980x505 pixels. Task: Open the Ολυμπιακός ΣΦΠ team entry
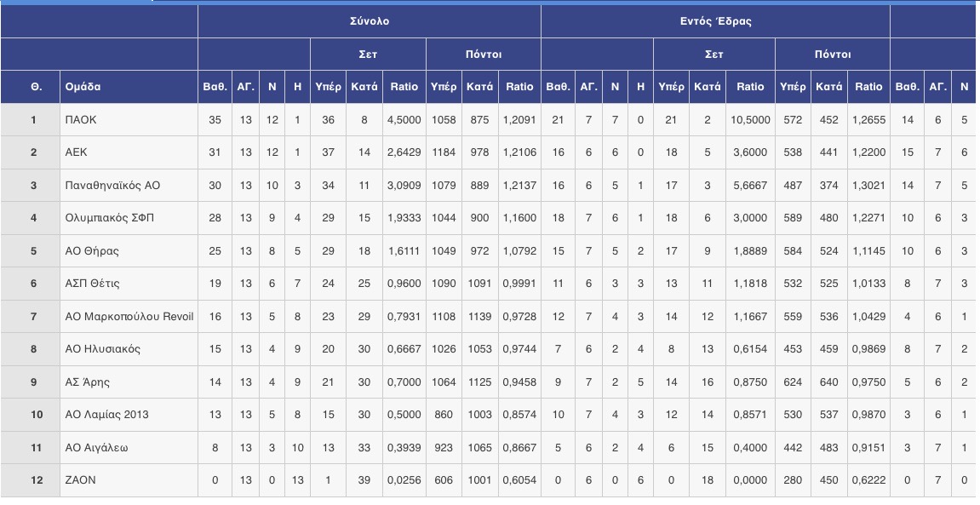click(x=110, y=218)
